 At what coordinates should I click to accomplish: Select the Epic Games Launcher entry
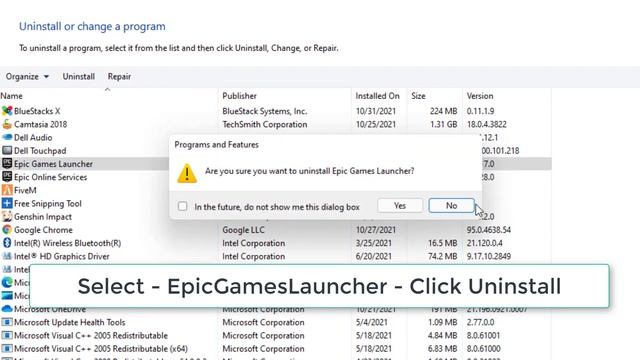click(x=53, y=164)
